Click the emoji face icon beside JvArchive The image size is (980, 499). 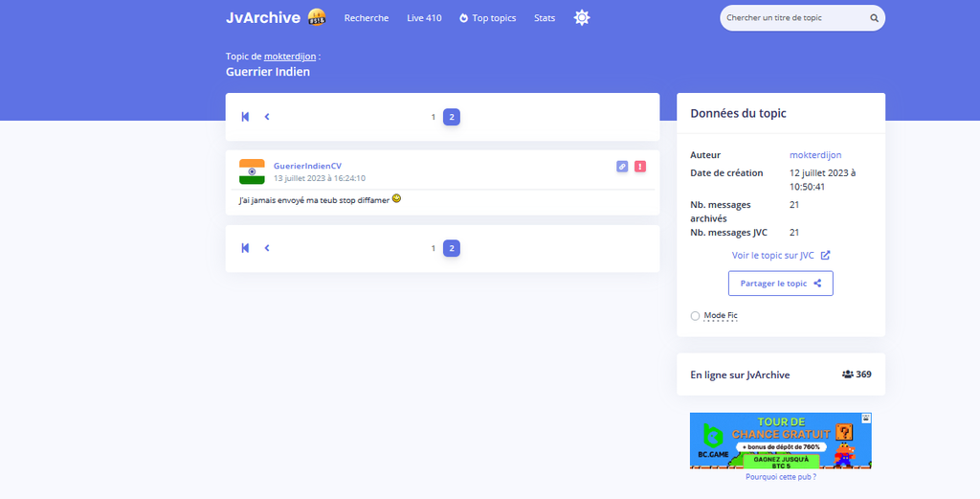click(317, 17)
